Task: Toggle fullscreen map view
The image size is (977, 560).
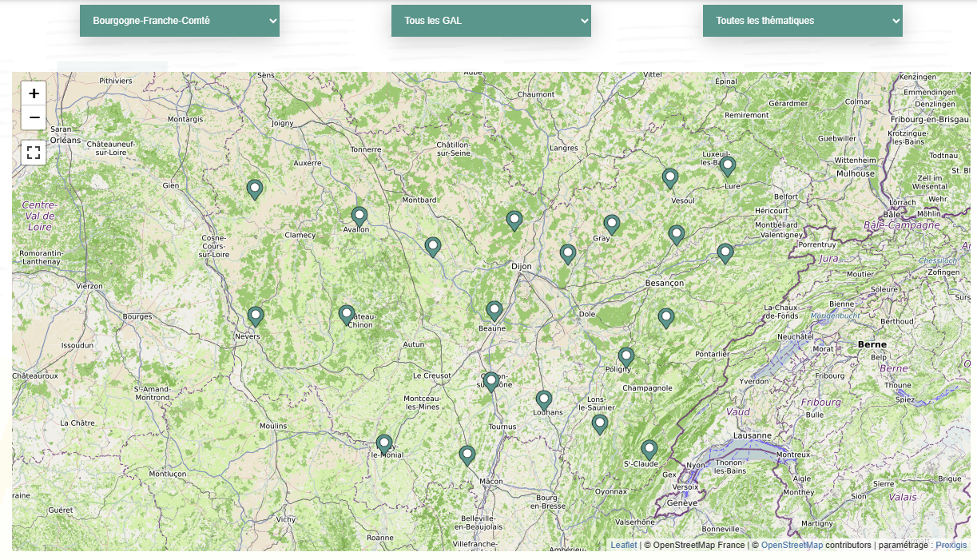Action: [x=34, y=152]
